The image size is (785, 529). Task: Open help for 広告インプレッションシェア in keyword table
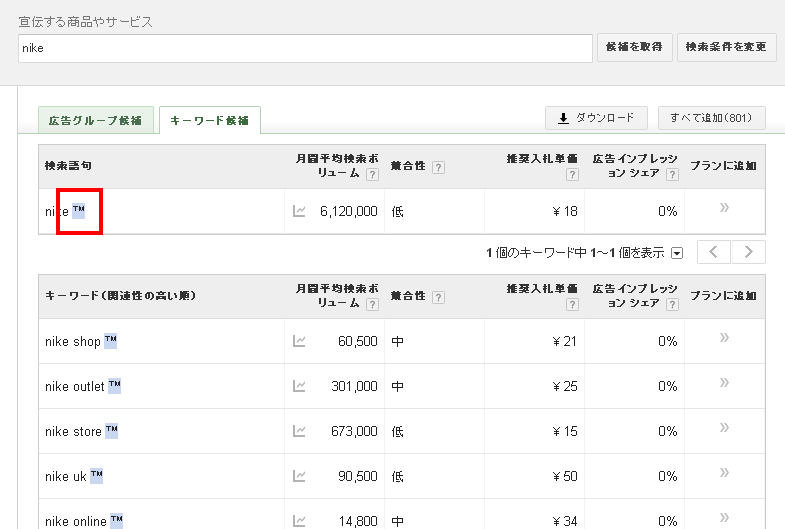[672, 305]
